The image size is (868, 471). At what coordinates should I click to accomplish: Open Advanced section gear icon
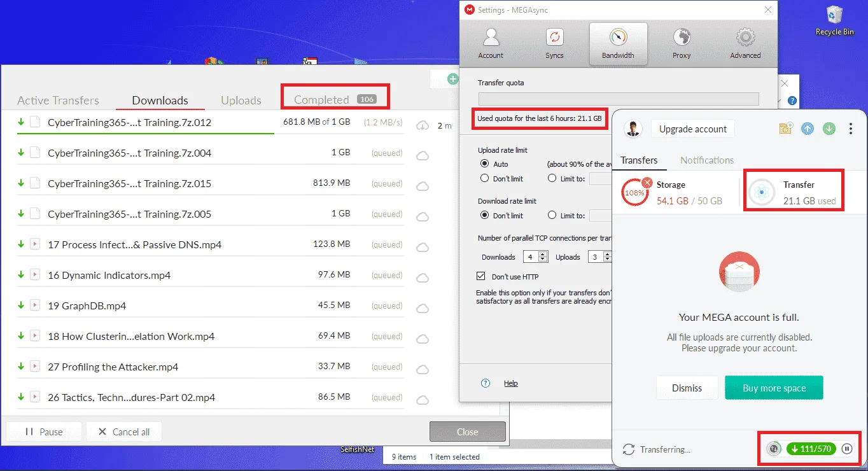745,38
